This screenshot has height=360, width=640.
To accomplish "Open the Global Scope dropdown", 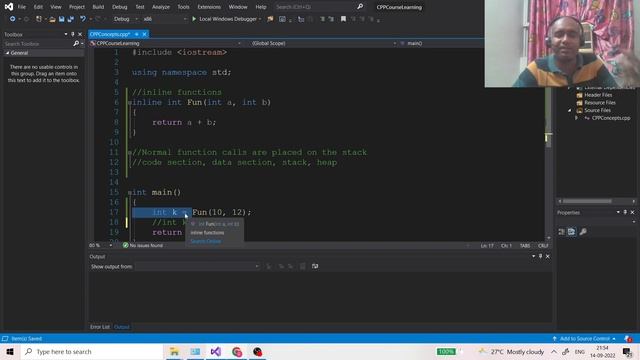I will coord(323,43).
